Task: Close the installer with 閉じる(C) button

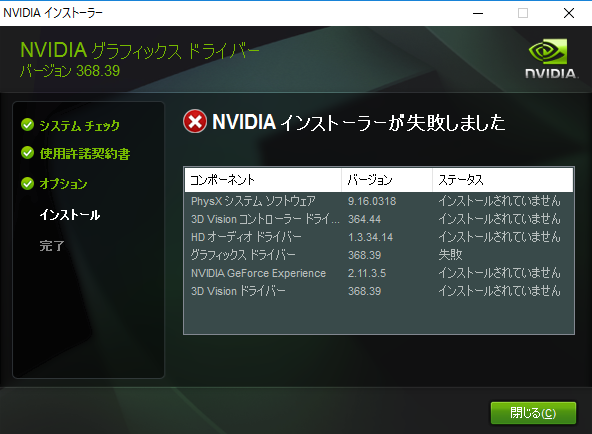Action: [x=533, y=413]
